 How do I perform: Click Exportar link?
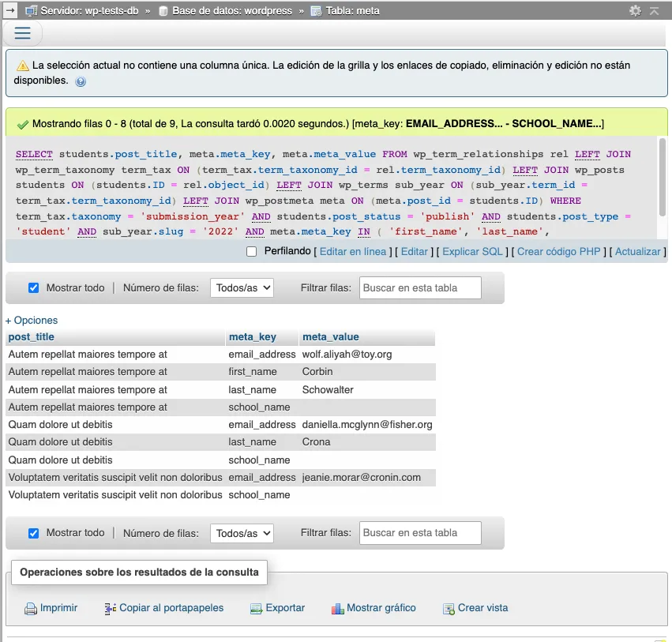(x=285, y=608)
